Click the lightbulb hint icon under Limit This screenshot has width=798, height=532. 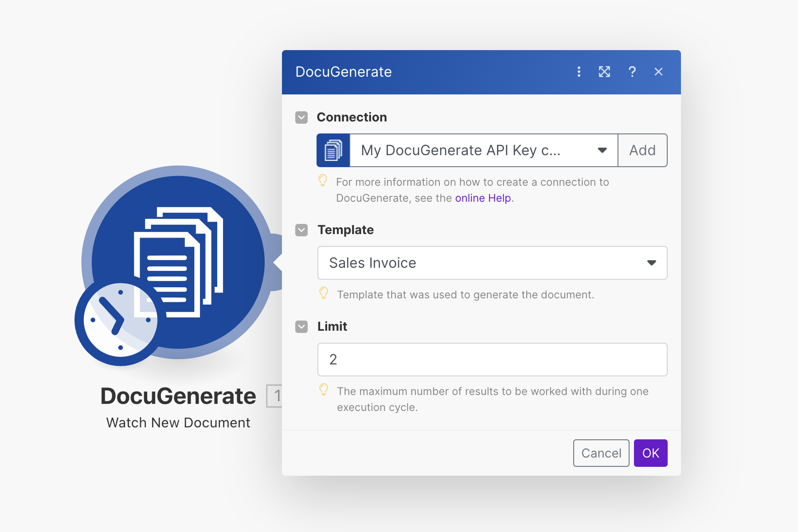pyautogui.click(x=324, y=390)
